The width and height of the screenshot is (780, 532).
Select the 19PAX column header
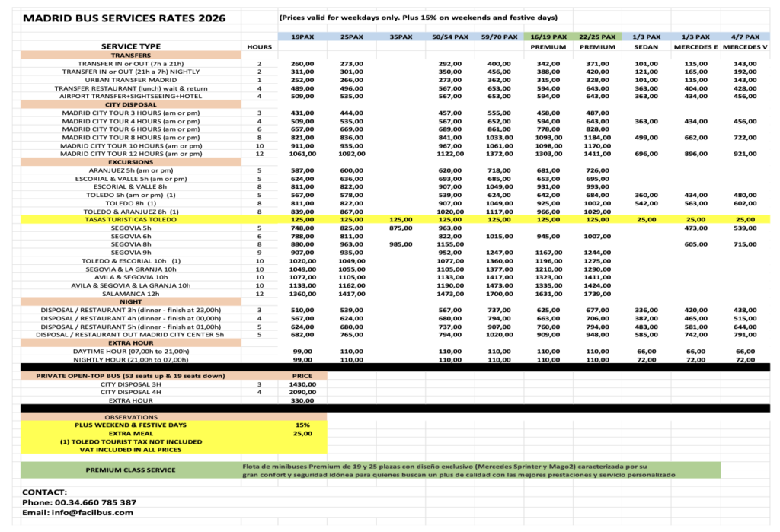(302, 37)
